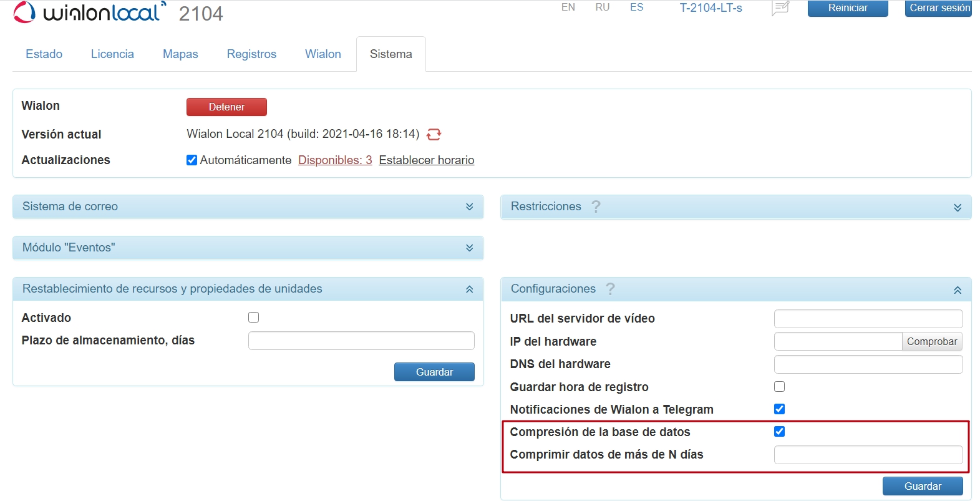Image resolution: width=980 pixels, height=501 pixels.
Task: Click the URL del servidor de vídeo field
Action: click(x=868, y=319)
